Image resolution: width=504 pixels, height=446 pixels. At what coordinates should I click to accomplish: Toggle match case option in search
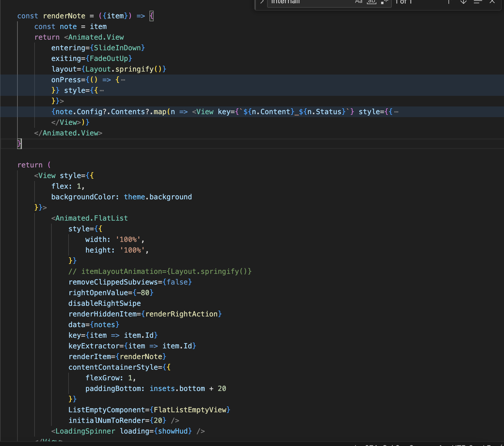tap(358, 2)
